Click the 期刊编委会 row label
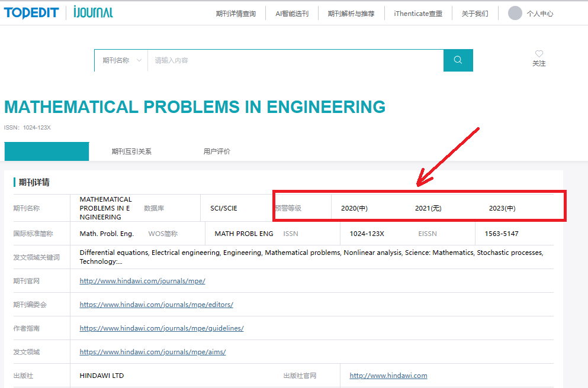 tap(30, 305)
